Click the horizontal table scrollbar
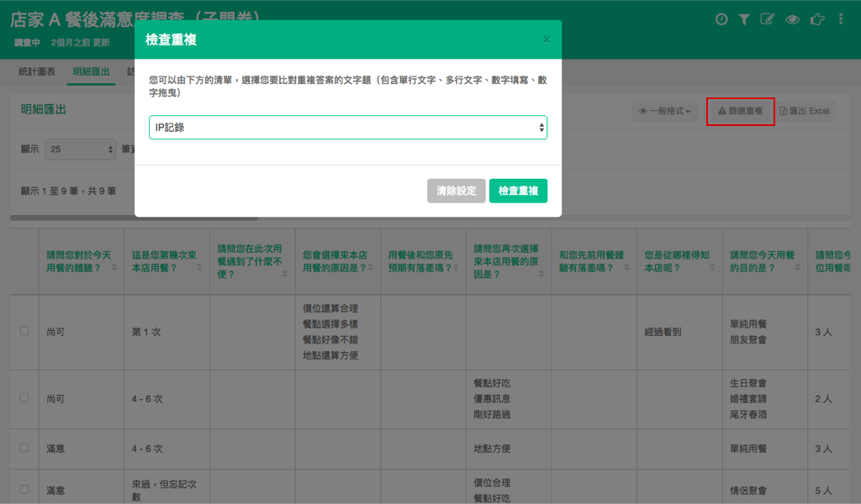Screen dimensions: 861x504 pyautogui.click(x=135, y=218)
